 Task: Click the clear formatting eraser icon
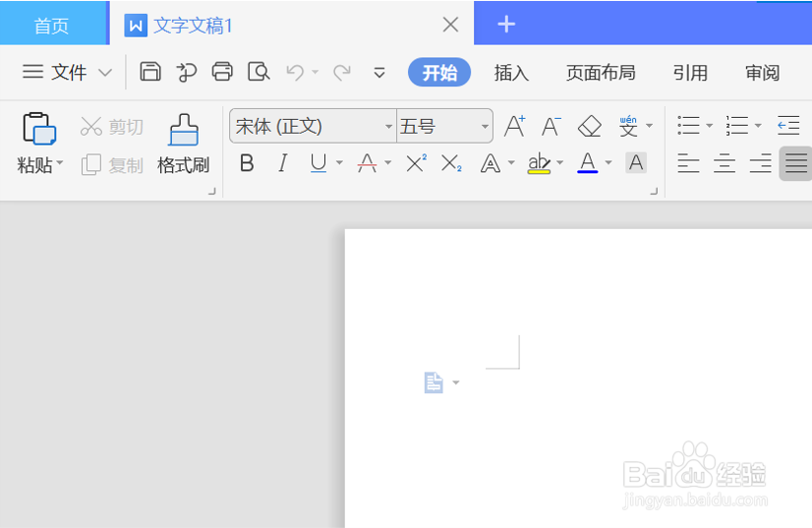(x=589, y=126)
